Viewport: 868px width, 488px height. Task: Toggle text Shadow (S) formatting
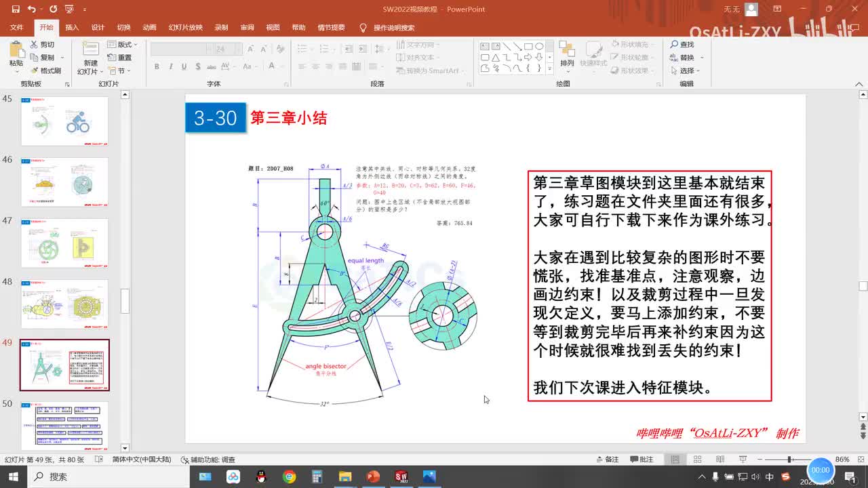[197, 66]
